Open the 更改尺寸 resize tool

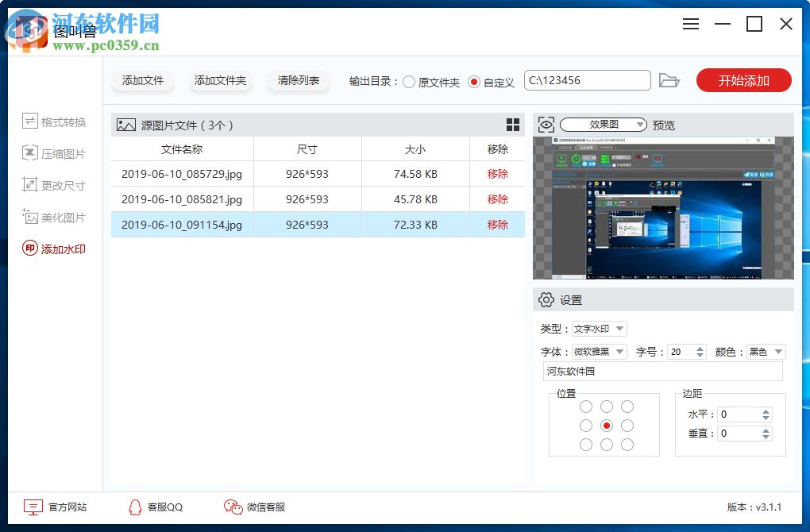pos(56,184)
